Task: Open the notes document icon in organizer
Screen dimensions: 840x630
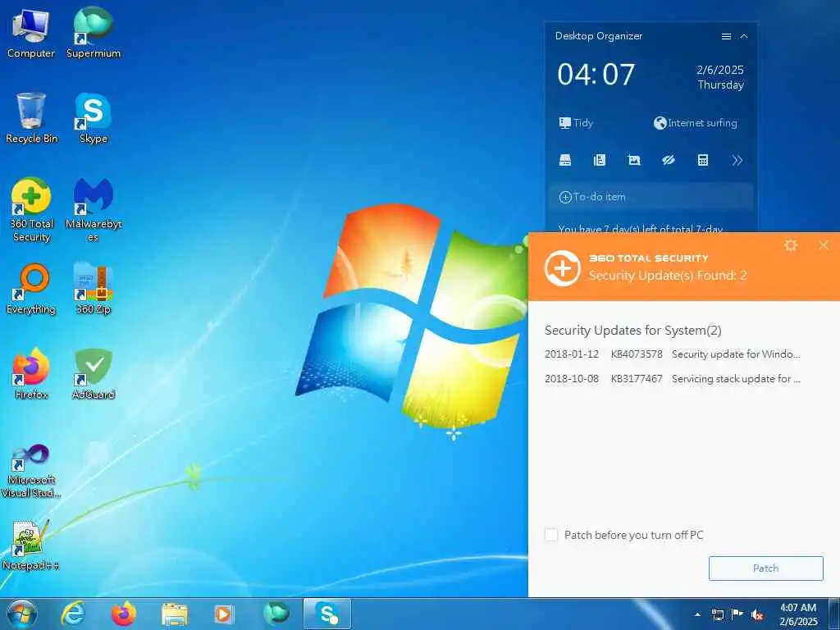Action: point(600,160)
